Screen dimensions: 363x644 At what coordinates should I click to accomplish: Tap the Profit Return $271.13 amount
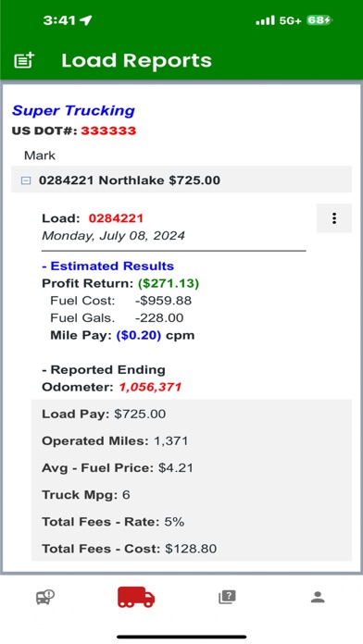(x=169, y=283)
